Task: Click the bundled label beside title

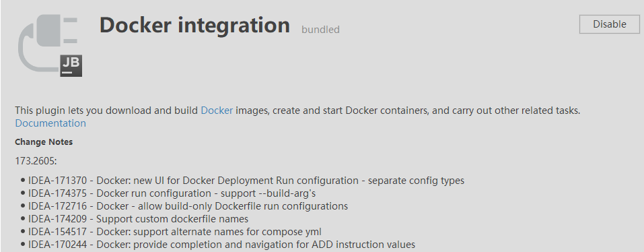Action: click(x=320, y=30)
